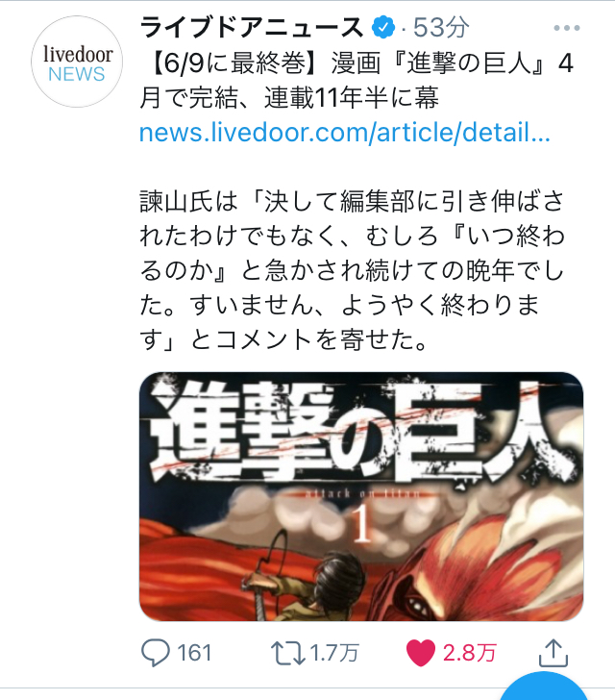This screenshot has width=615, height=700.
Task: View the 161 replies count
Action: click(x=194, y=653)
